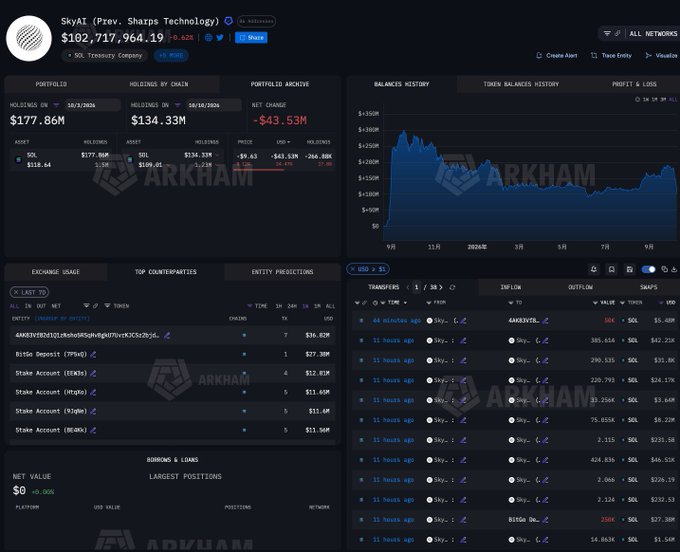The image size is (680, 552).
Task: Select NET direction filter in counterparties
Action: [56, 306]
